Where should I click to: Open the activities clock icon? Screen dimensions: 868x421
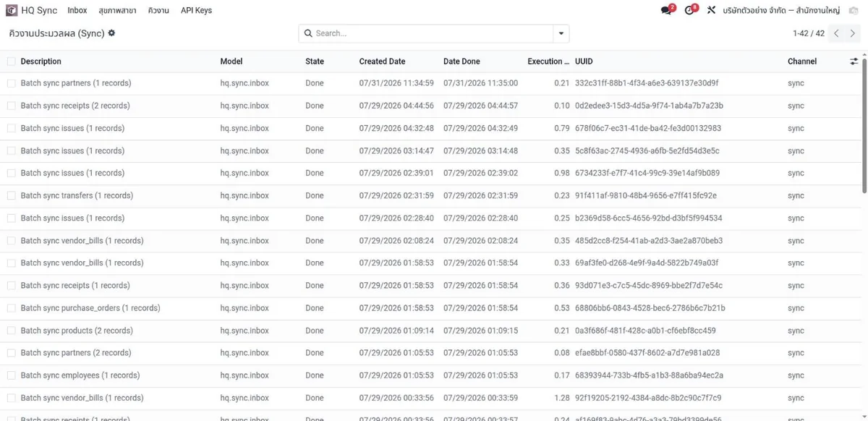pos(689,10)
